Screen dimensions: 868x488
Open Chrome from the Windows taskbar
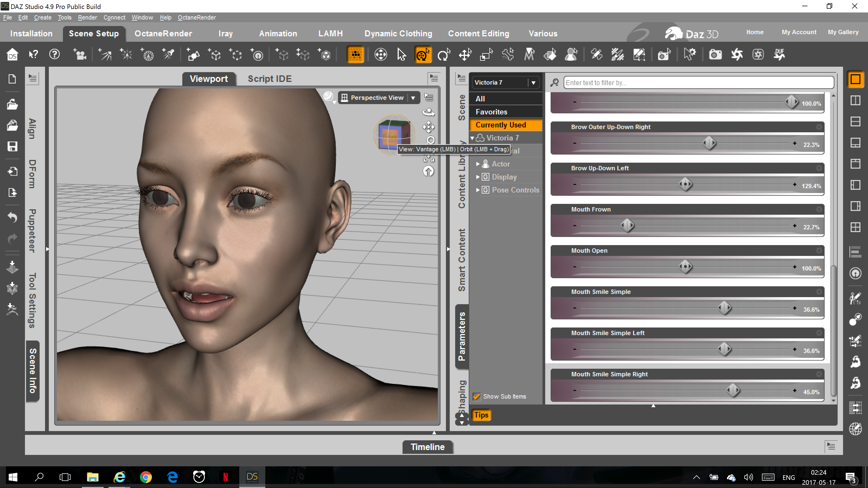146,477
